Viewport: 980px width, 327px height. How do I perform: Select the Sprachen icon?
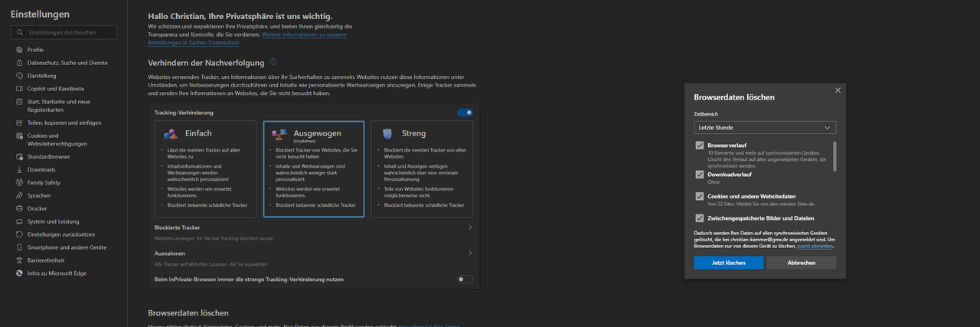(20, 195)
